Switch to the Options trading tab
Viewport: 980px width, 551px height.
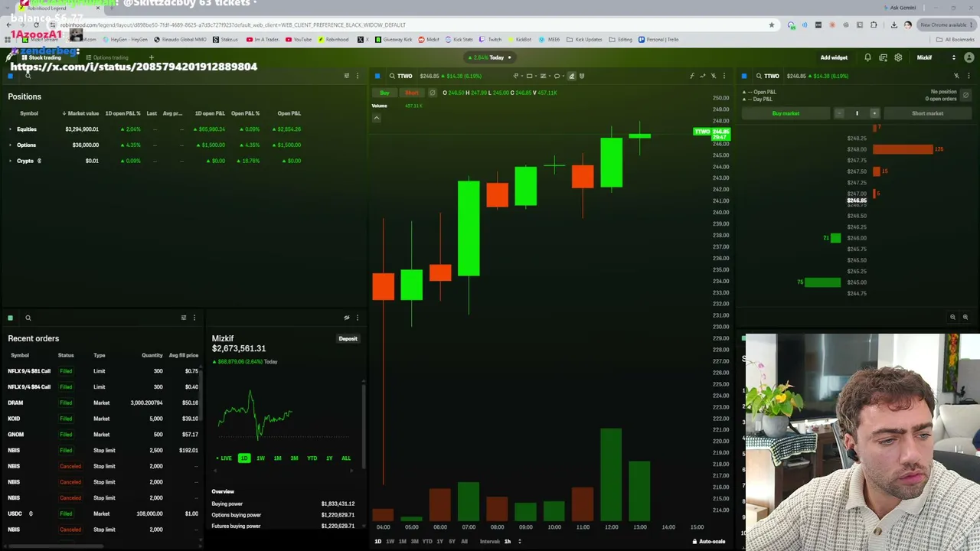coord(107,57)
